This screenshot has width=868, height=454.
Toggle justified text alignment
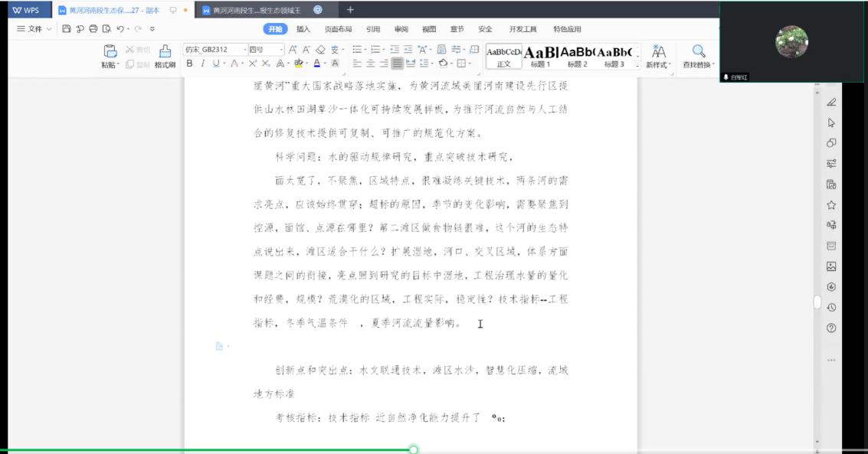[x=397, y=64]
